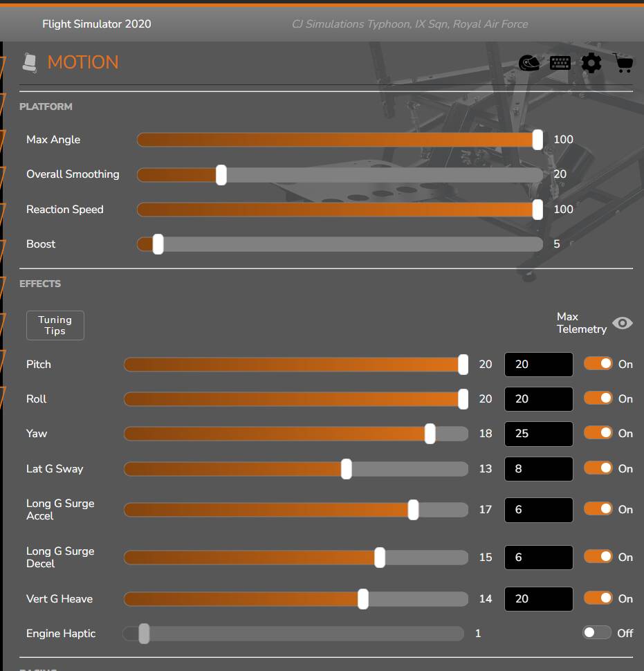Show Max Telemetry using the eye icon
The image size is (644, 671).
622,323
